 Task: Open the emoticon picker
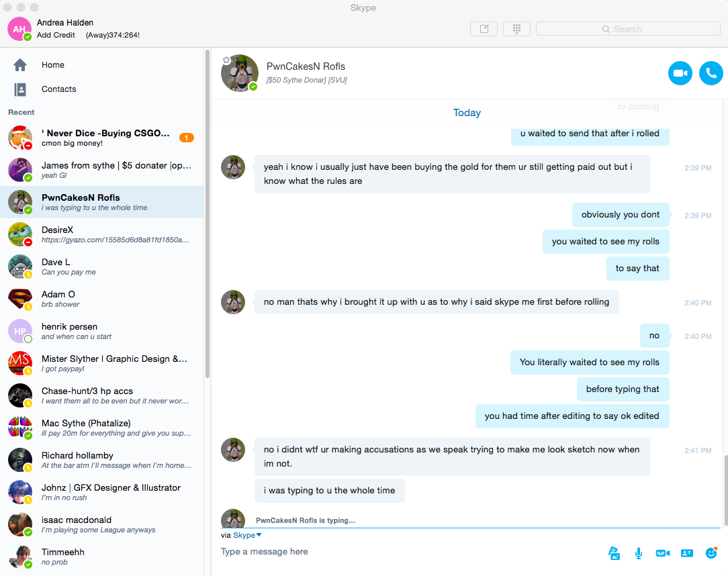pos(711,553)
